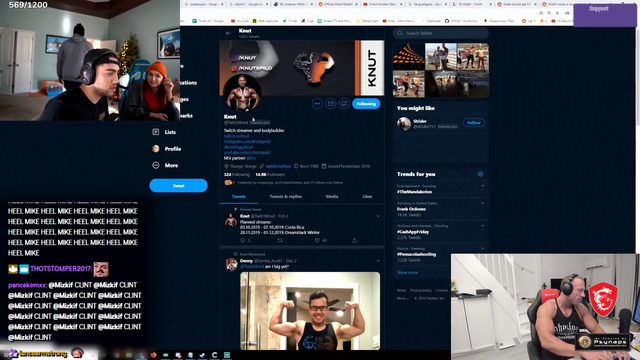This screenshot has width=640, height=360.
Task: Click the Search Twitter field
Action: click(441, 33)
